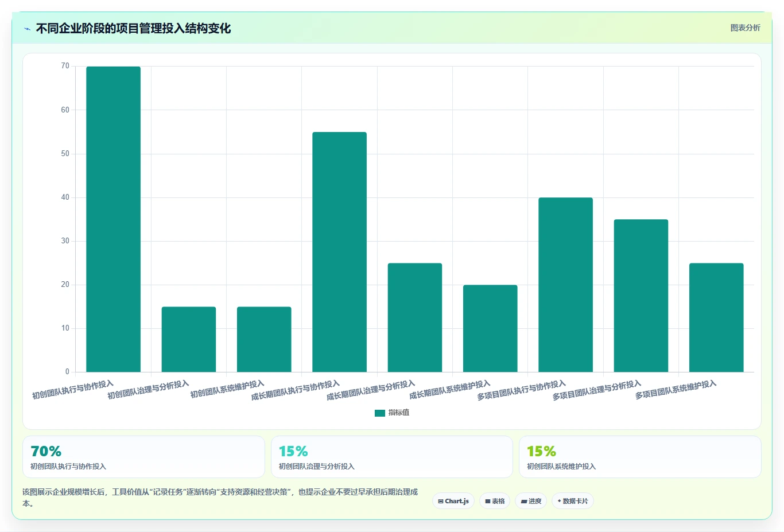This screenshot has height=532, width=784.
Task: Click the 70 tick on the y-axis
Action: [65, 66]
